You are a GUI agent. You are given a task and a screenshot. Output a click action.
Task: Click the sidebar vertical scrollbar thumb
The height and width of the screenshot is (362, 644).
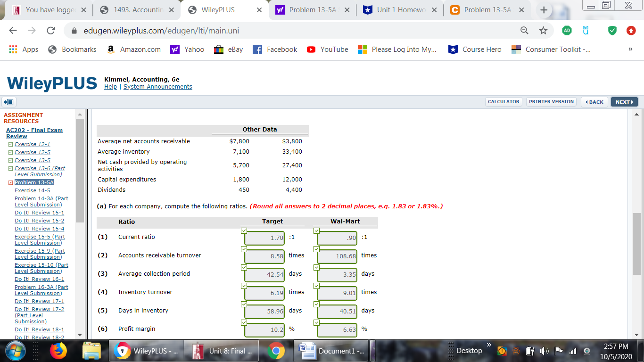coord(79,171)
